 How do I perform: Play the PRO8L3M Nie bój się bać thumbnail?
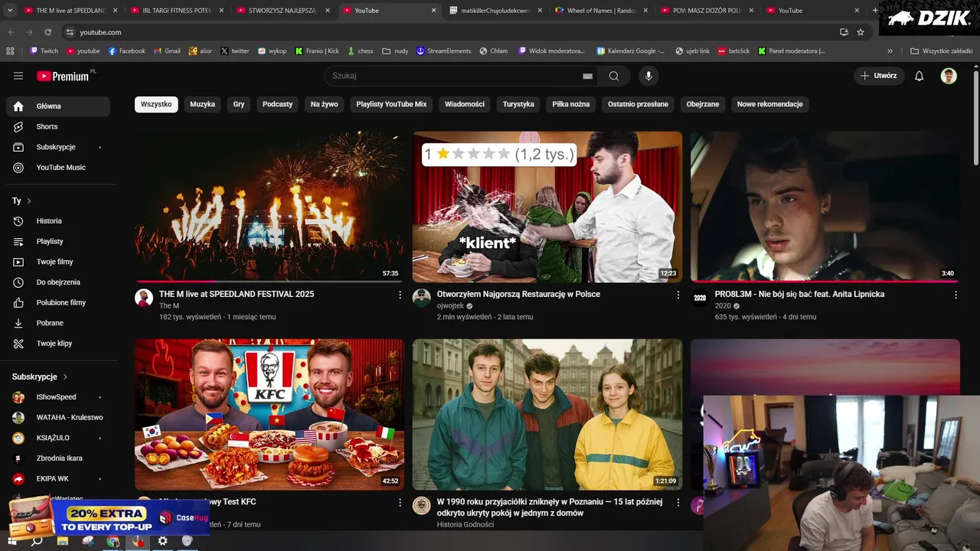pyautogui.click(x=825, y=207)
